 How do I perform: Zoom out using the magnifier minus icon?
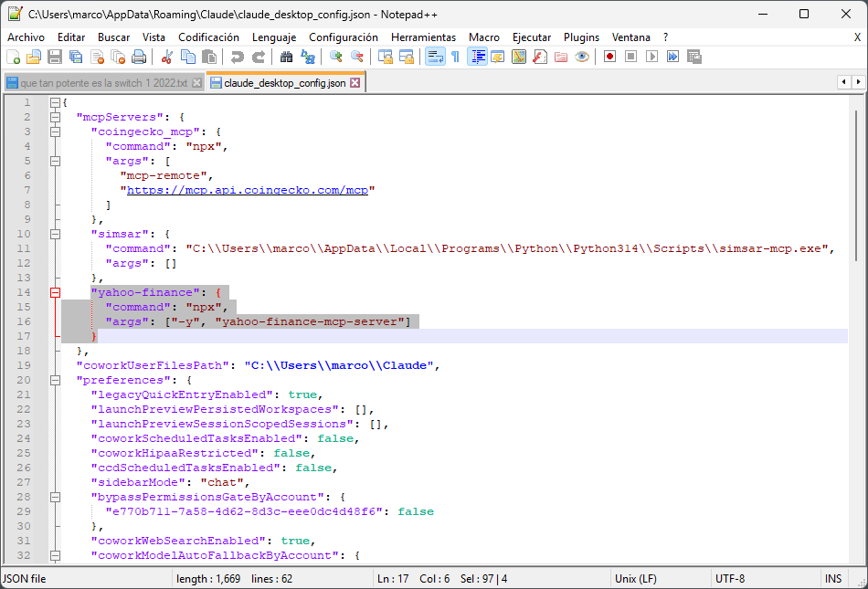tap(357, 57)
